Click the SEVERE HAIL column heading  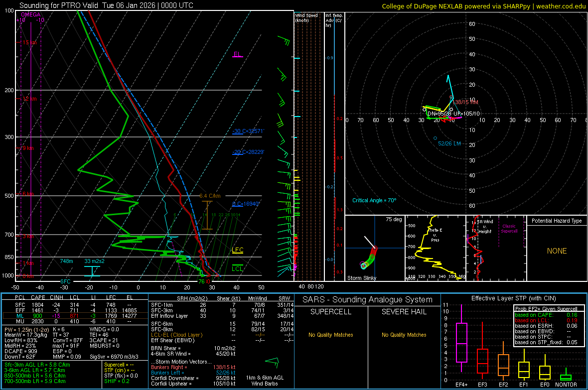[404, 312]
